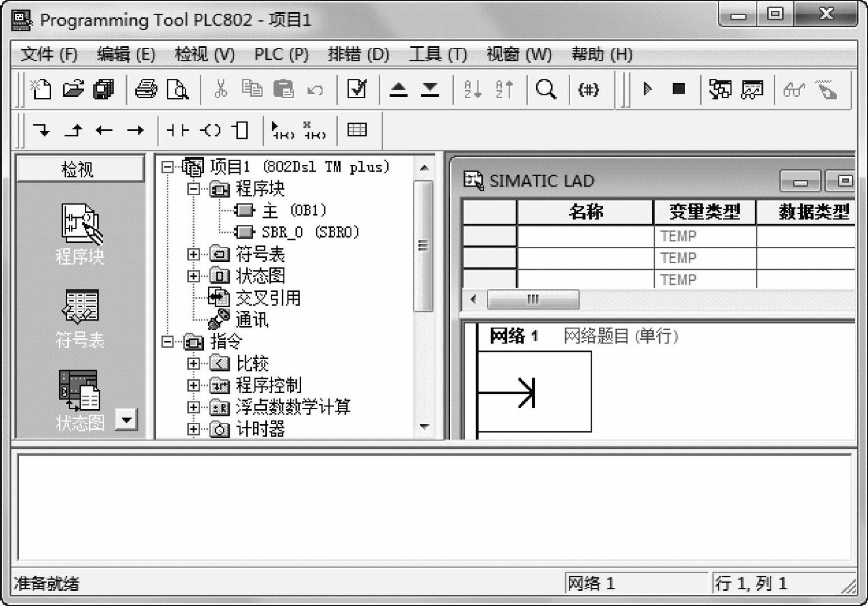Image resolution: width=868 pixels, height=606 pixels.
Task: Click the table grid icon in toolbar
Action: (357, 130)
